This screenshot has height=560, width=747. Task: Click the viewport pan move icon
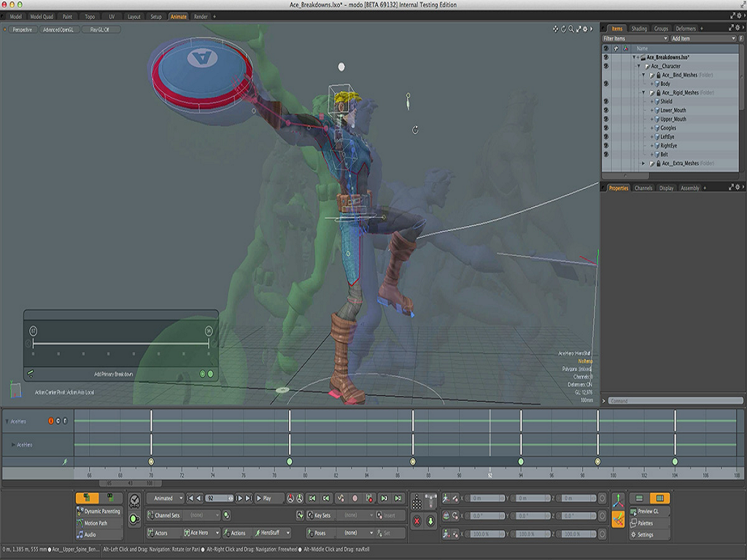coord(556,29)
